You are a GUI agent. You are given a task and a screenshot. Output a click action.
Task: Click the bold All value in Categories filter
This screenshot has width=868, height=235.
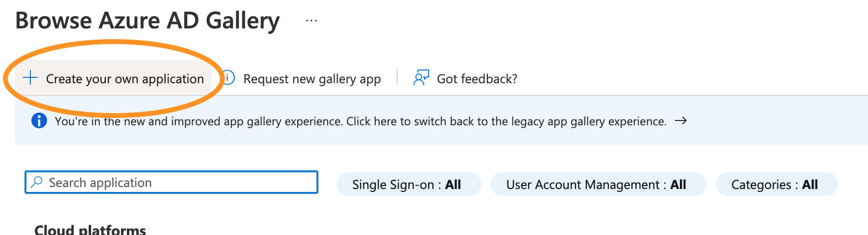(810, 185)
